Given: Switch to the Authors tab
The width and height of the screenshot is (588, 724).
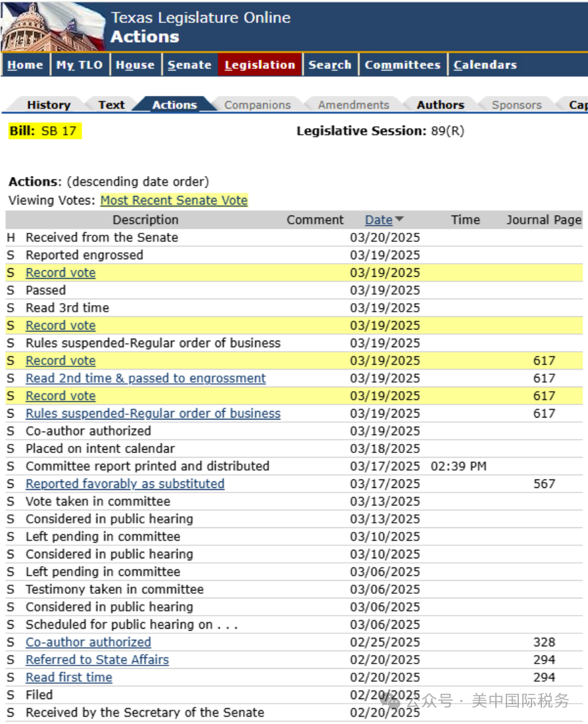Looking at the screenshot, I should 440,105.
